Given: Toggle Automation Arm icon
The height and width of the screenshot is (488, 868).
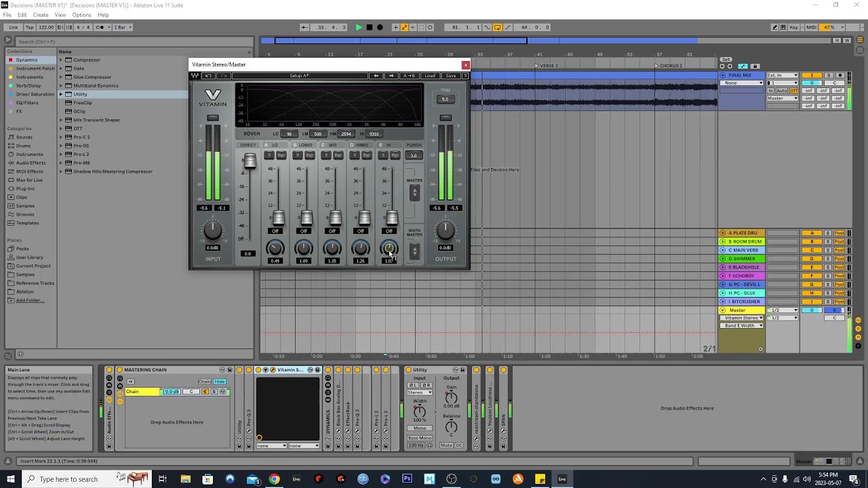Looking at the screenshot, I should (x=405, y=27).
